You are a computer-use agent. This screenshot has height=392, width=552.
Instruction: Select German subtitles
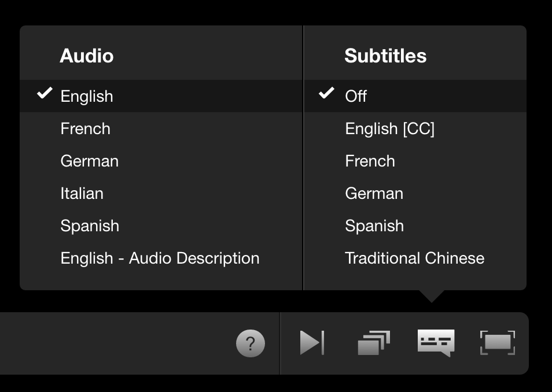(374, 193)
